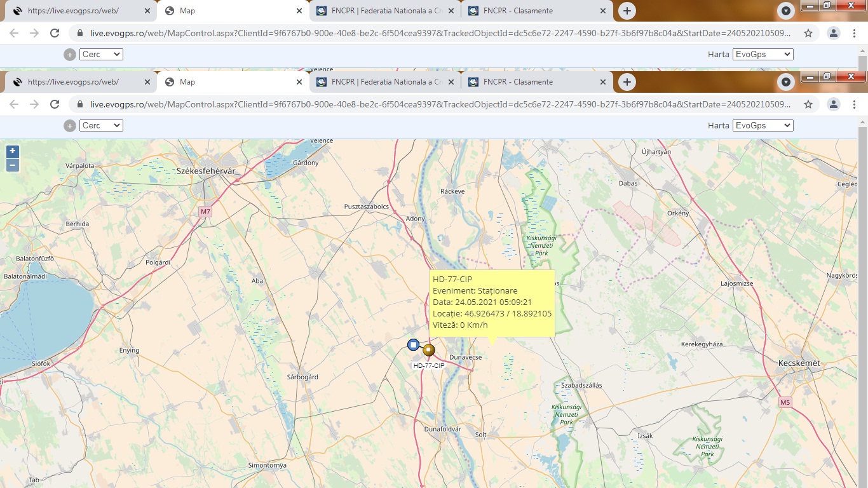Viewport: 868px width, 488px height.
Task: Open the EvoGps Harta dropdown above map
Action: click(763, 126)
